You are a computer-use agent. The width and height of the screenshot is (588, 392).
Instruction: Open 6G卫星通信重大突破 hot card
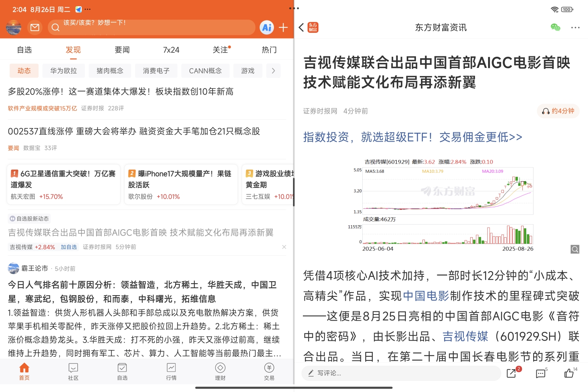[x=64, y=184]
